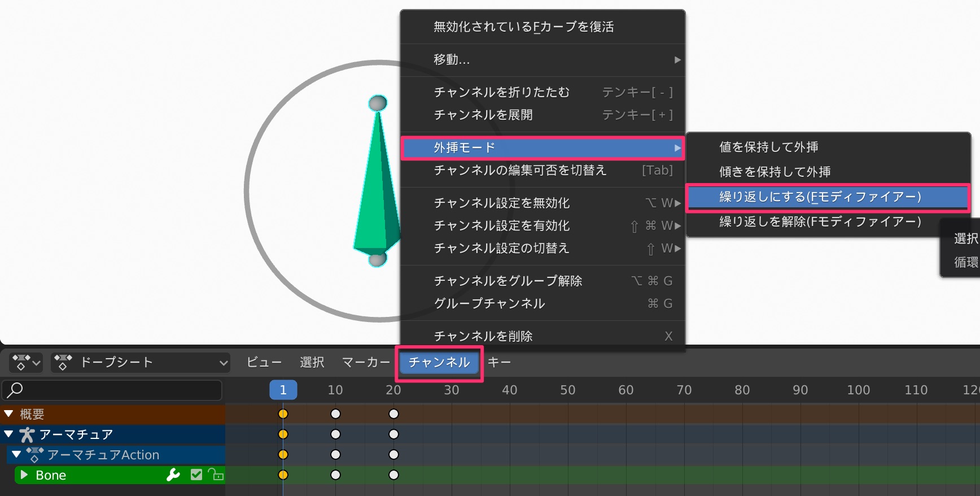Select the Bone channel name
The image size is (980, 496).
51,476
